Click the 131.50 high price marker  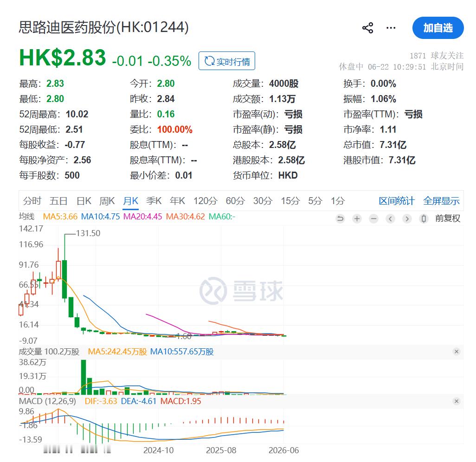88,233
